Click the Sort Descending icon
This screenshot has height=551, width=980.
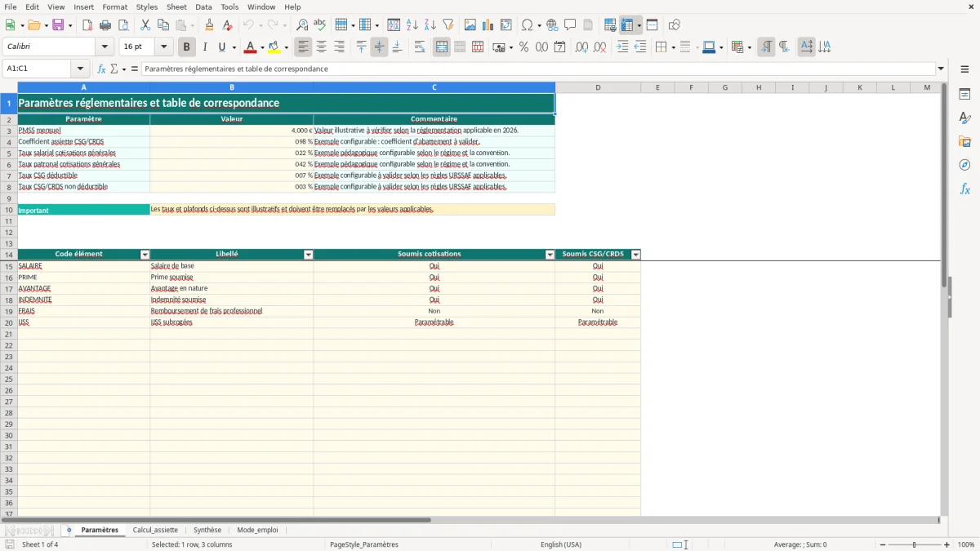[430, 25]
